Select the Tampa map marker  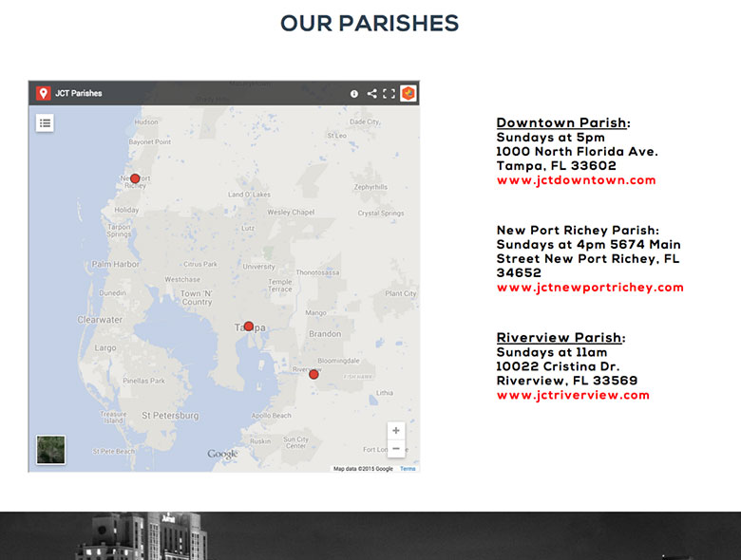point(249,327)
